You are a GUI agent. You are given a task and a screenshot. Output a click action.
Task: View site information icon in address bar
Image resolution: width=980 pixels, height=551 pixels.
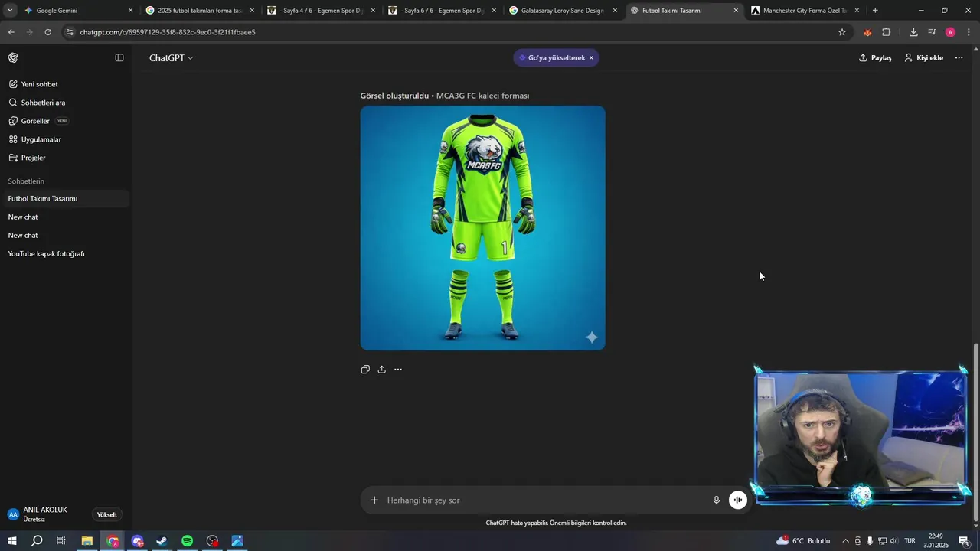point(70,32)
